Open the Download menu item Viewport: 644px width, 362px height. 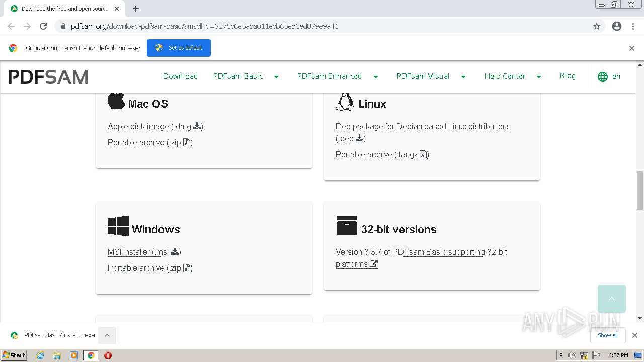pyautogui.click(x=180, y=76)
